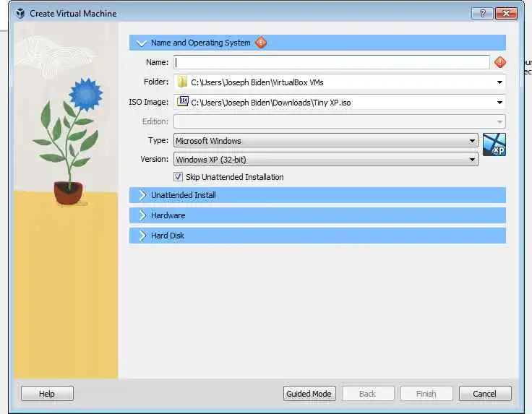Click the 'ISO Image:' label

pyautogui.click(x=149, y=102)
